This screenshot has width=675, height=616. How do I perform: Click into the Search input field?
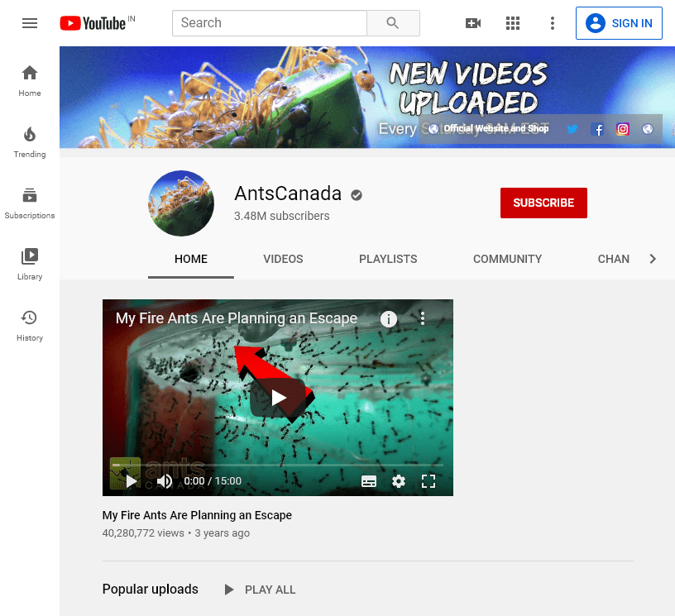point(270,23)
